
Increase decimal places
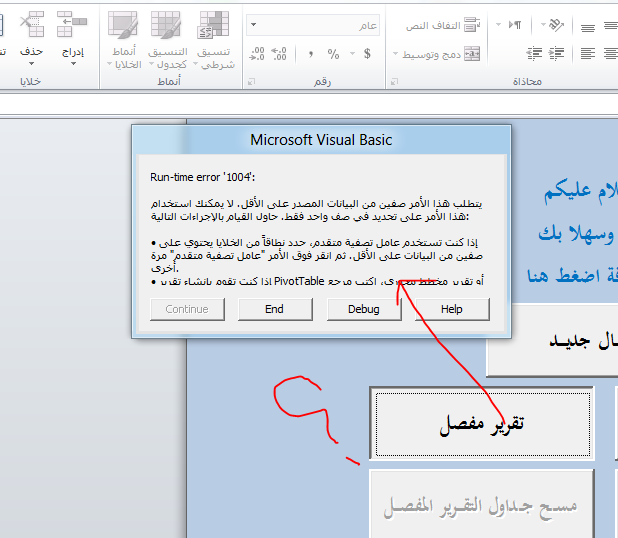pos(279,54)
